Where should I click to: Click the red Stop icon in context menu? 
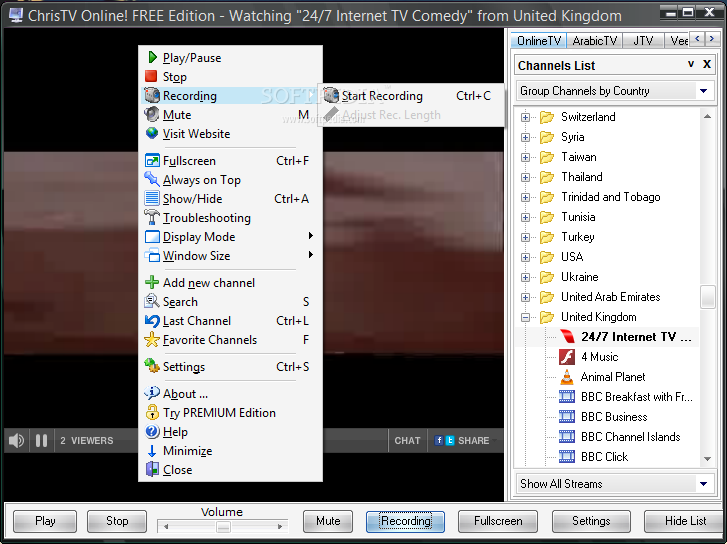pos(151,76)
